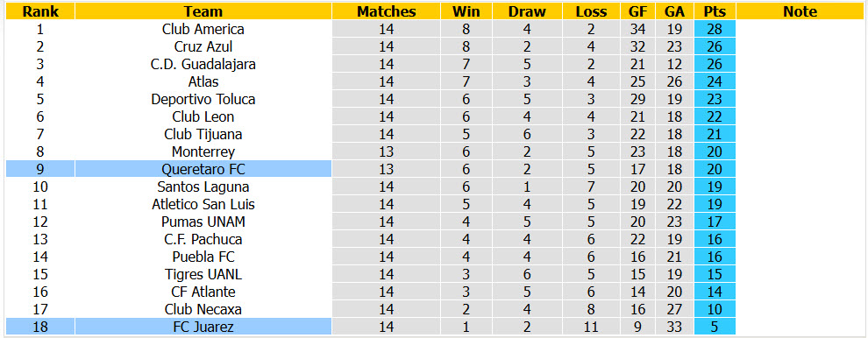Select the Pts column header

[715, 11]
